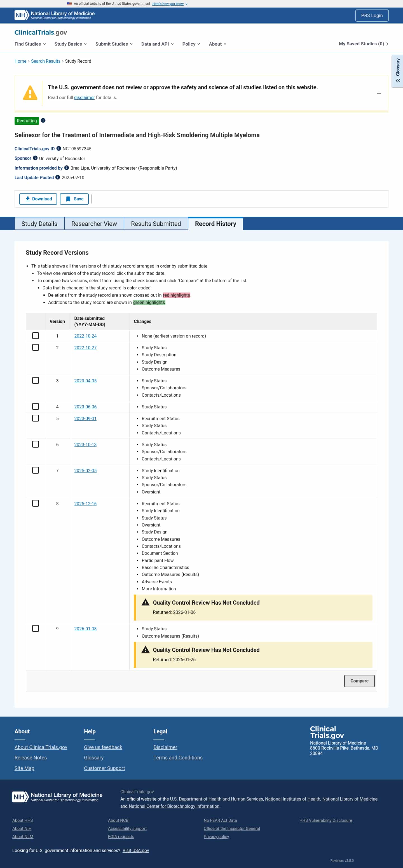Click info icon next to Sponsor label
This screenshot has width=403, height=868.
tap(35, 158)
